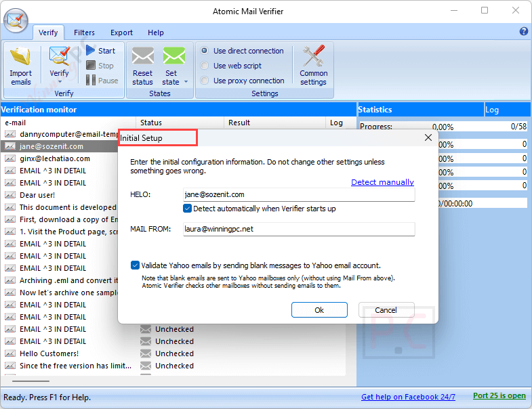Open Common settings tools icon
Viewport: 532px width, 409px height.
coord(314,56)
